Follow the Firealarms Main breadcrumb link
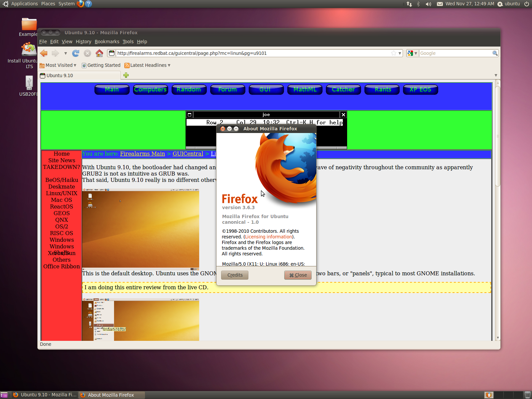This screenshot has width=532, height=399. 142,154
